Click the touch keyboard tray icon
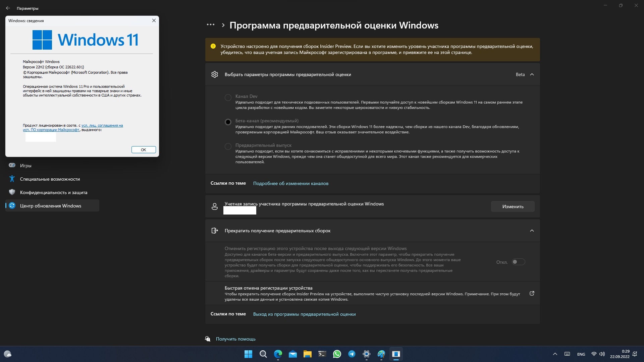This screenshot has width=644, height=362. pos(567,354)
